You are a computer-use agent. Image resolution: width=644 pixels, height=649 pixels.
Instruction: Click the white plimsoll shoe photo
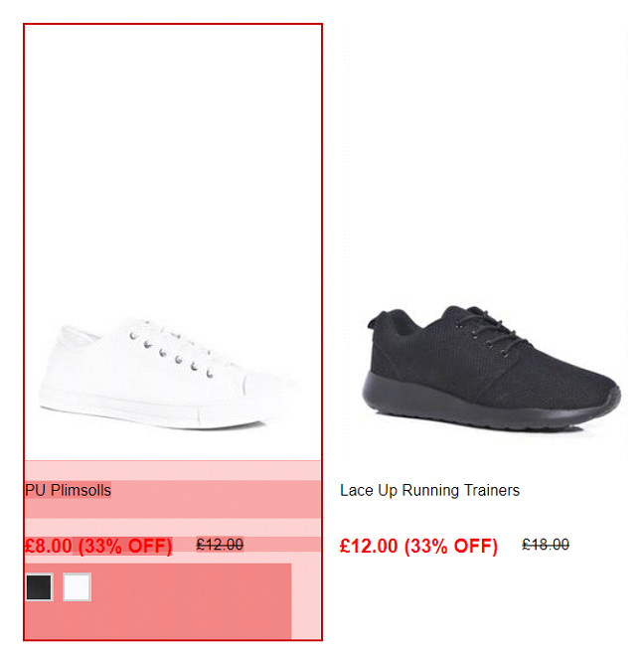tap(168, 375)
